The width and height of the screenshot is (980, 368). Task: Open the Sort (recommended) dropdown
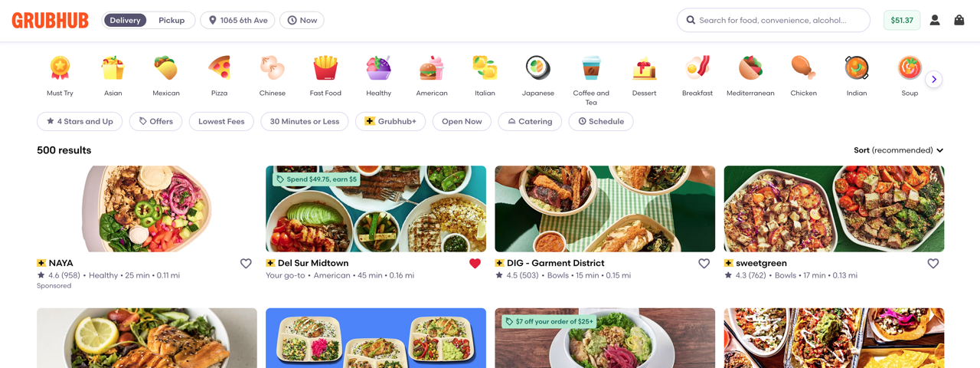(899, 150)
